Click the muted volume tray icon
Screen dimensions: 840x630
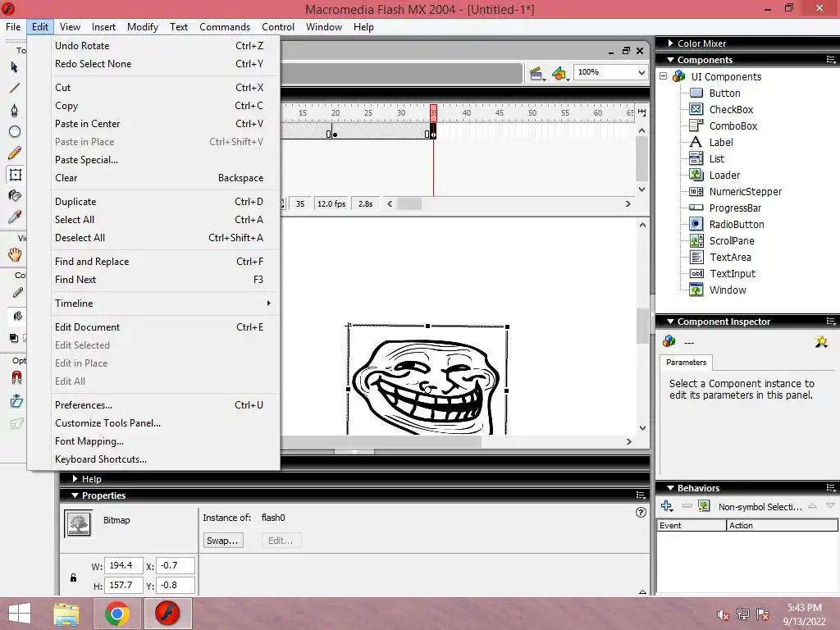[724, 615]
